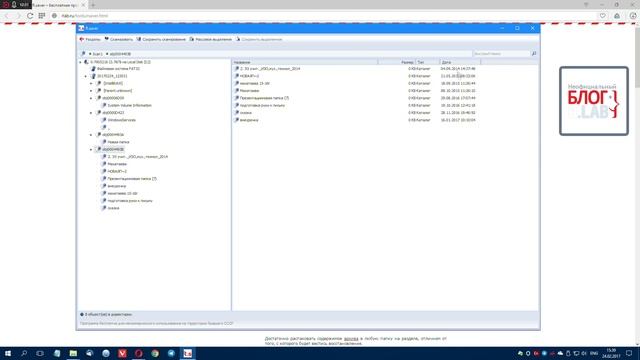
Task: Reload the browser page
Action: point(30,16)
